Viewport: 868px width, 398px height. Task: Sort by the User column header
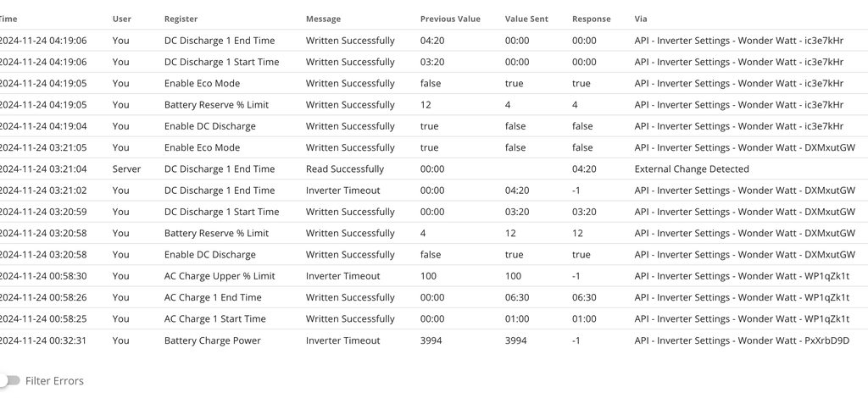tap(122, 19)
